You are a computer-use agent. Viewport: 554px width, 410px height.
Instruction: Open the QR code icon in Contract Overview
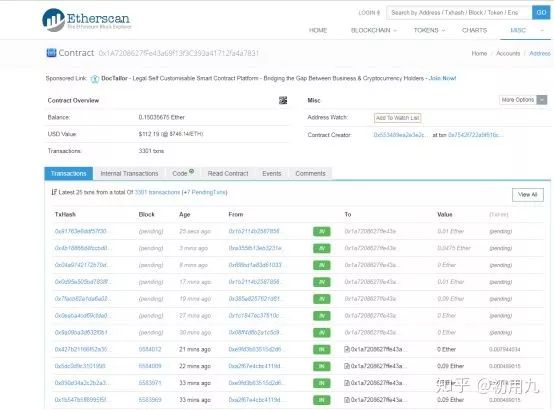283,100
